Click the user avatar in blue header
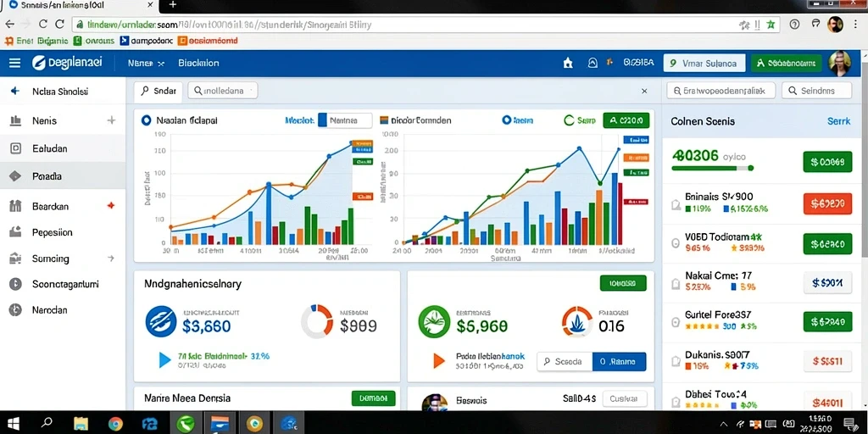Viewport: 868px width, 434px height. pyautogui.click(x=838, y=63)
